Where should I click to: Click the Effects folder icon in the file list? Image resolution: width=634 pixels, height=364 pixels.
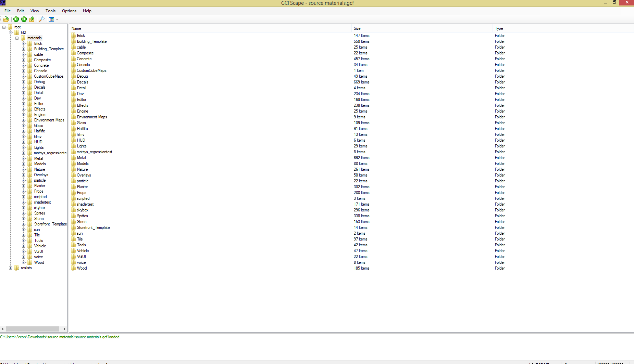(74, 105)
